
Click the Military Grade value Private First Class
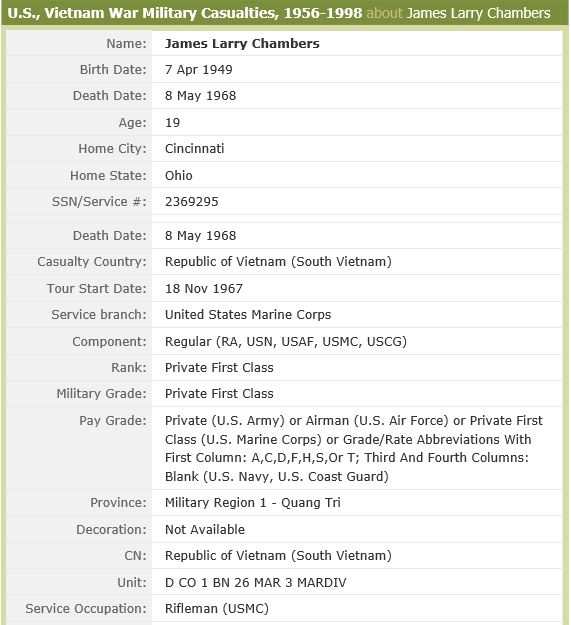(219, 394)
